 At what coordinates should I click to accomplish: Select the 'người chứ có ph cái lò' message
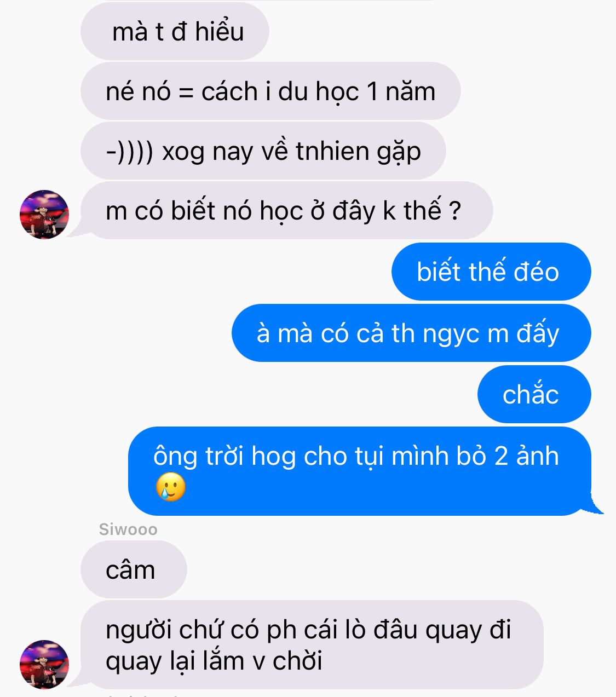(x=312, y=645)
